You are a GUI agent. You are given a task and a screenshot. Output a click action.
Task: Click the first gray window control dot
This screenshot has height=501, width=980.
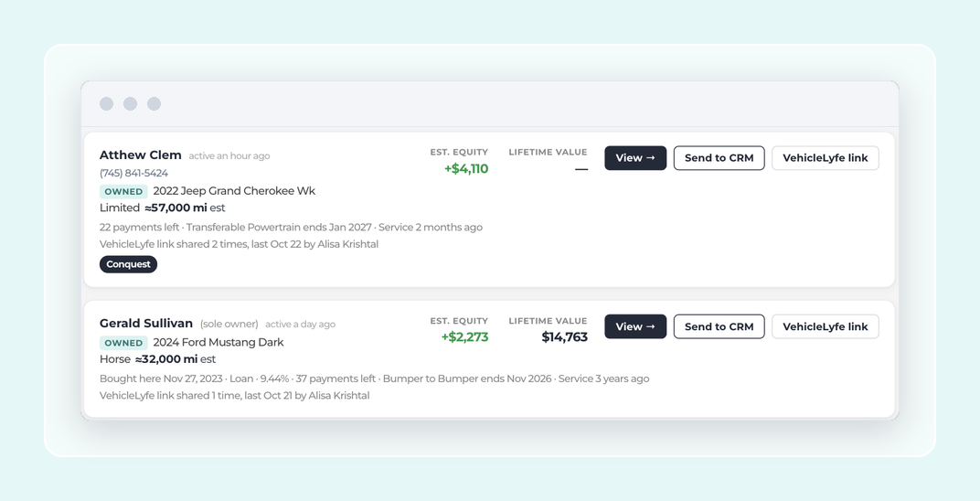coord(106,103)
